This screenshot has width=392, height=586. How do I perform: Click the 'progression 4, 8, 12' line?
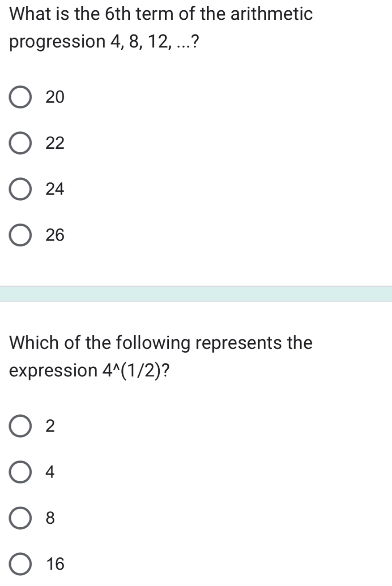[x=104, y=43]
